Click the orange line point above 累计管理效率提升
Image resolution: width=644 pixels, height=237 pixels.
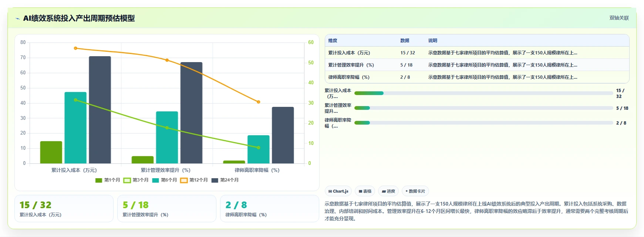(167, 60)
